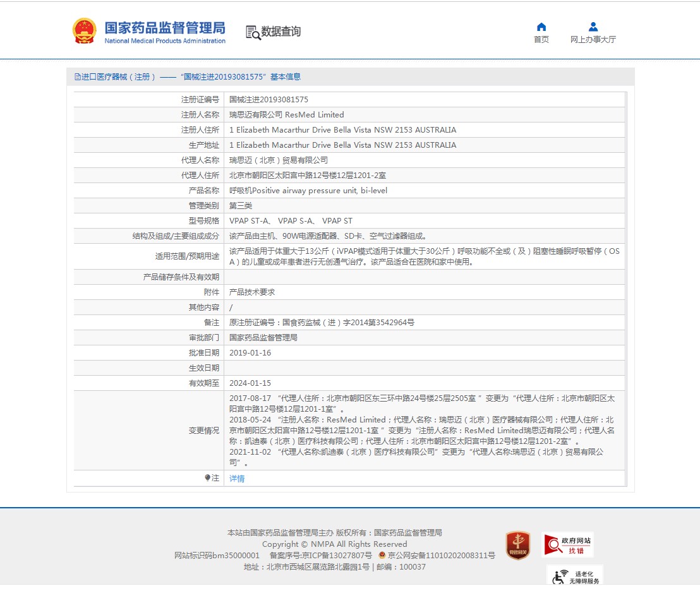Screen dimensions: 700x598
Task: Go to 首页 text link
Action: pyautogui.click(x=541, y=39)
